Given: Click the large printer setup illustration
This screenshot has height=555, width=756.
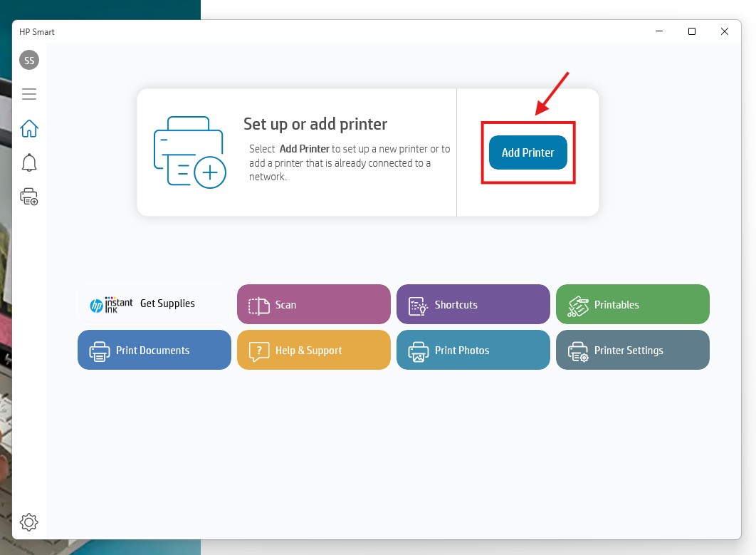Looking at the screenshot, I should tap(189, 152).
